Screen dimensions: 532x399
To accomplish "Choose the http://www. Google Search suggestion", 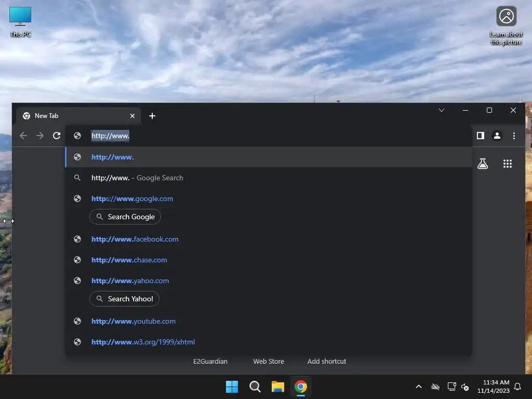I will pyautogui.click(x=269, y=178).
